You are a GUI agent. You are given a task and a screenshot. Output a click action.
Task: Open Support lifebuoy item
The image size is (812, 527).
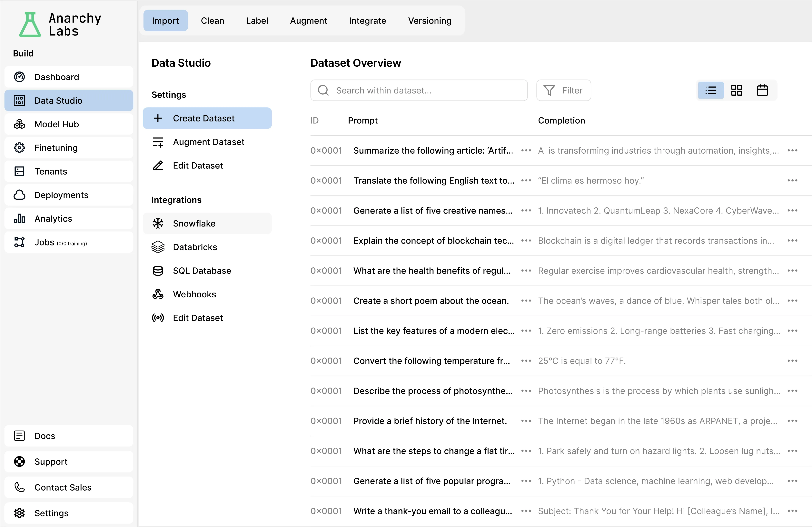pos(69,462)
